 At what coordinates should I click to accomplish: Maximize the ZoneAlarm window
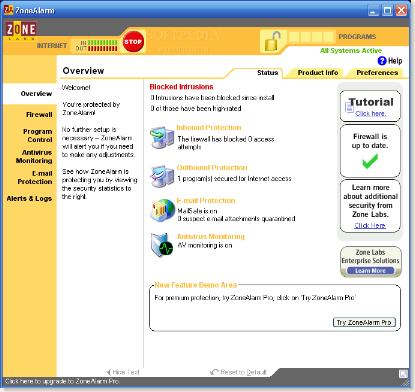pos(387,11)
